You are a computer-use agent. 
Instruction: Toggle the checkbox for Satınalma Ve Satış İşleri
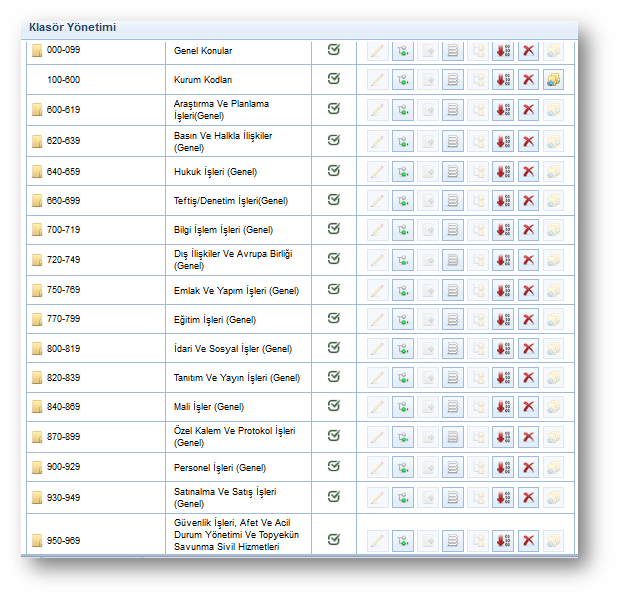(334, 497)
